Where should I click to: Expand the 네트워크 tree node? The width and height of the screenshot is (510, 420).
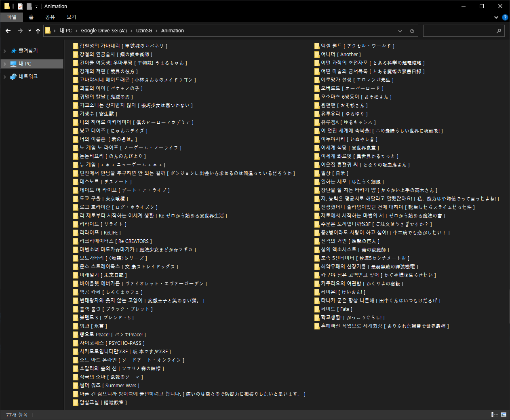pos(5,76)
